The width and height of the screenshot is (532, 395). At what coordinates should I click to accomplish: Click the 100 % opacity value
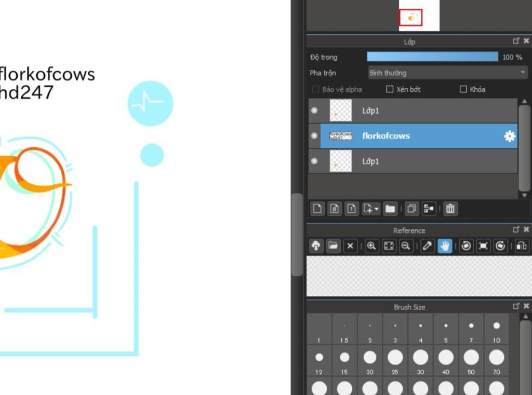tap(512, 57)
